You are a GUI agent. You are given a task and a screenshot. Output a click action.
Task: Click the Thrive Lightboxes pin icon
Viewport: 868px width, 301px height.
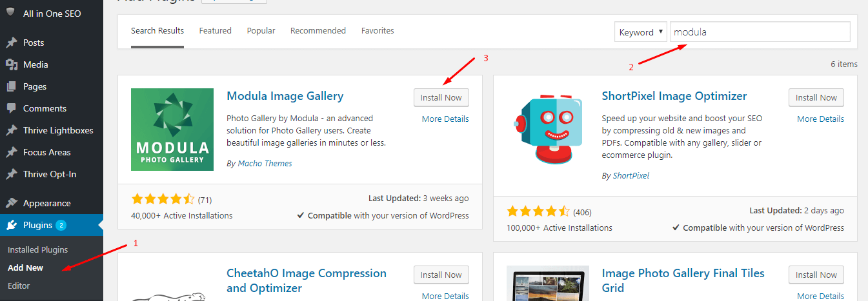[11, 130]
